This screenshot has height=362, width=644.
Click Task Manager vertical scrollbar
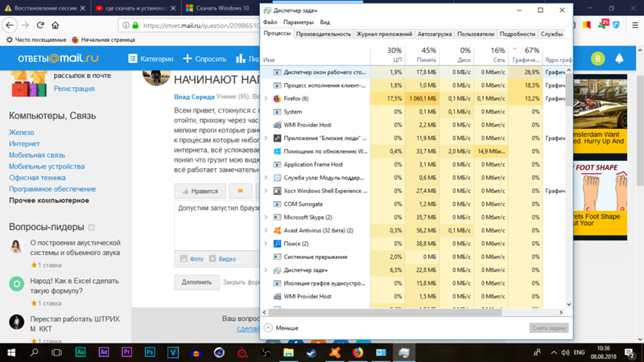click(x=569, y=89)
